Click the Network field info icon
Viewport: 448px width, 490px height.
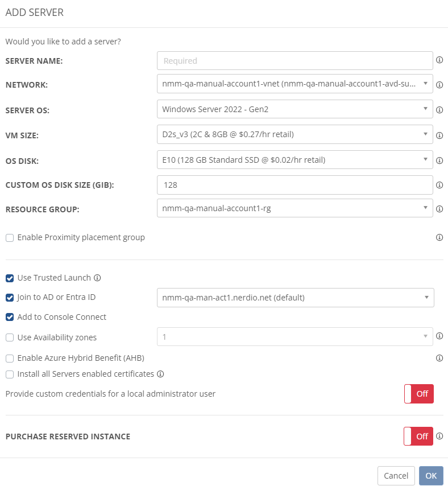click(x=439, y=84)
